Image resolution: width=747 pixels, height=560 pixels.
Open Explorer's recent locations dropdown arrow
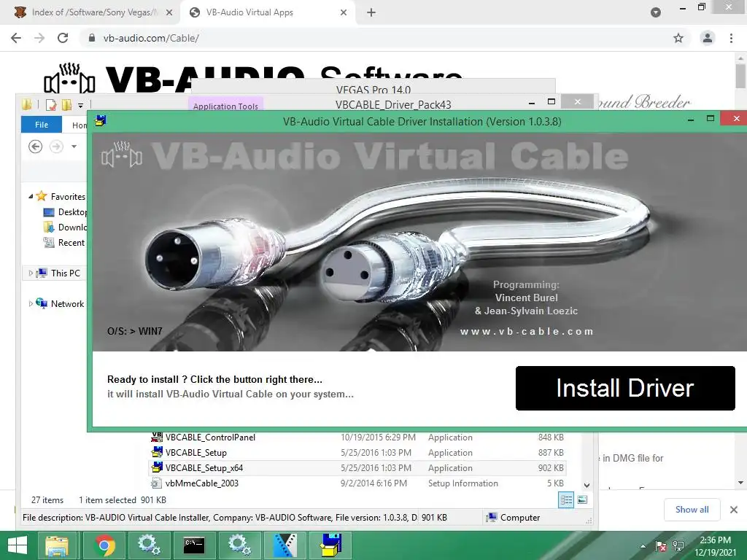point(74,146)
